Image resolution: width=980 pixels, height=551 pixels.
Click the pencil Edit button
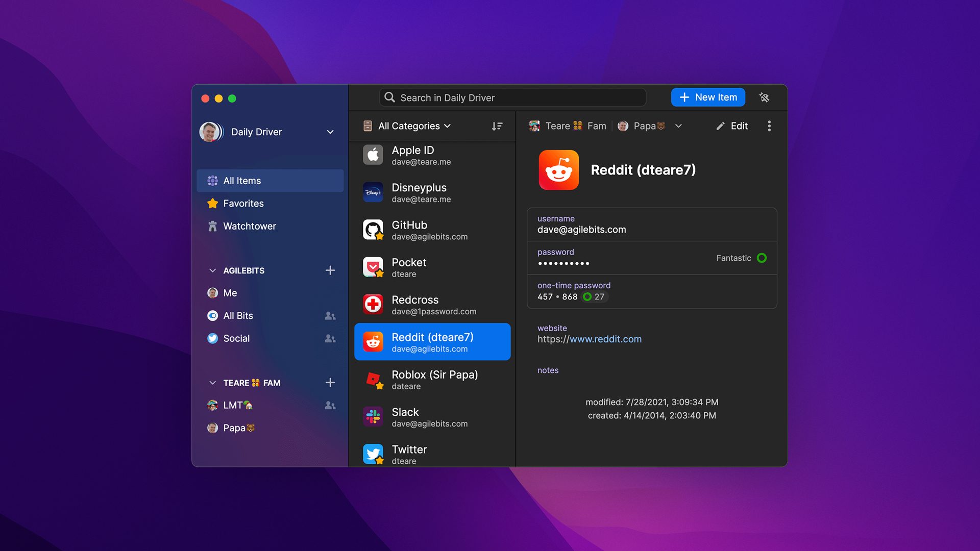click(x=732, y=126)
